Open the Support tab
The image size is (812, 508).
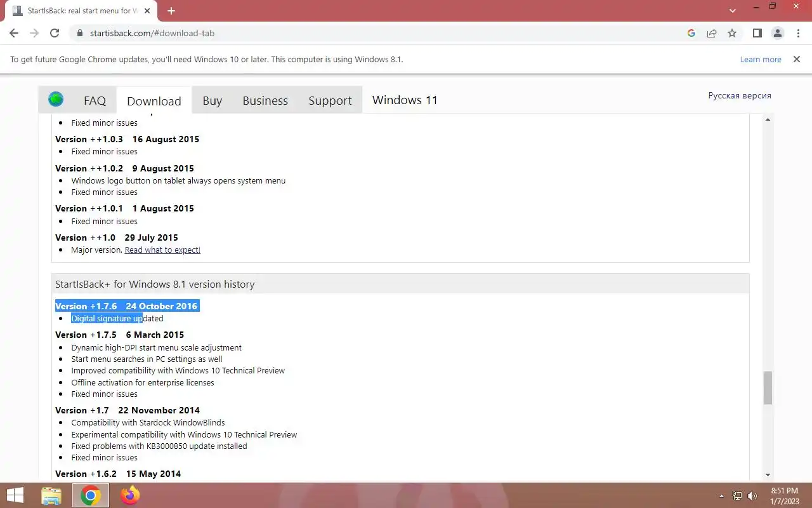tap(330, 100)
